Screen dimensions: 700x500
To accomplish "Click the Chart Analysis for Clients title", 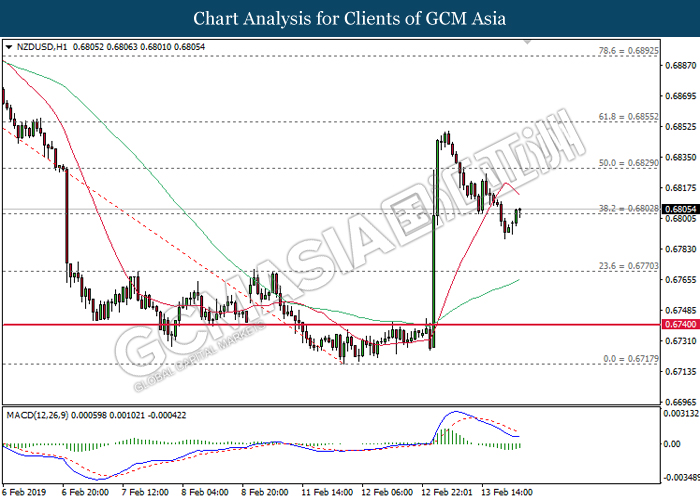I will (350, 19).
